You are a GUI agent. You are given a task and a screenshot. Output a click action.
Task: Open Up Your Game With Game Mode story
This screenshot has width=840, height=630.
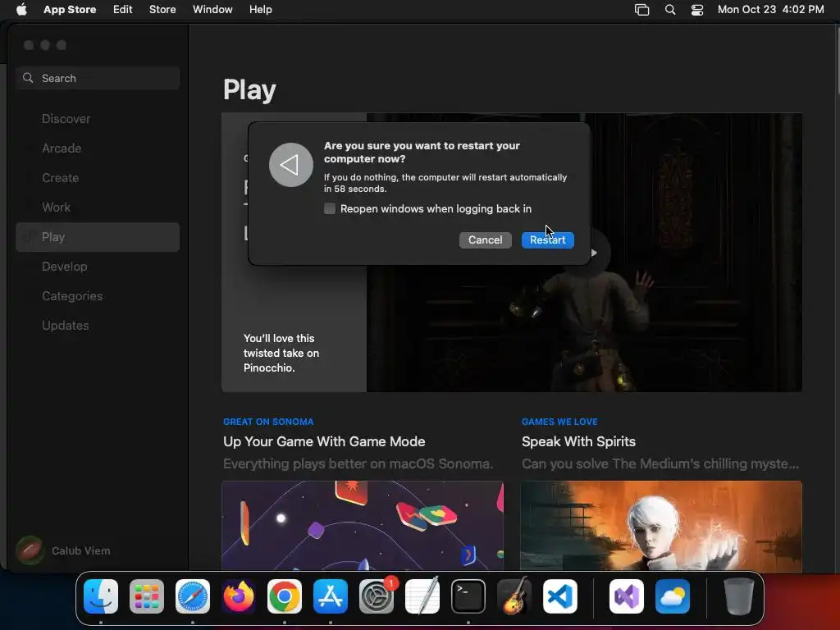pos(324,441)
